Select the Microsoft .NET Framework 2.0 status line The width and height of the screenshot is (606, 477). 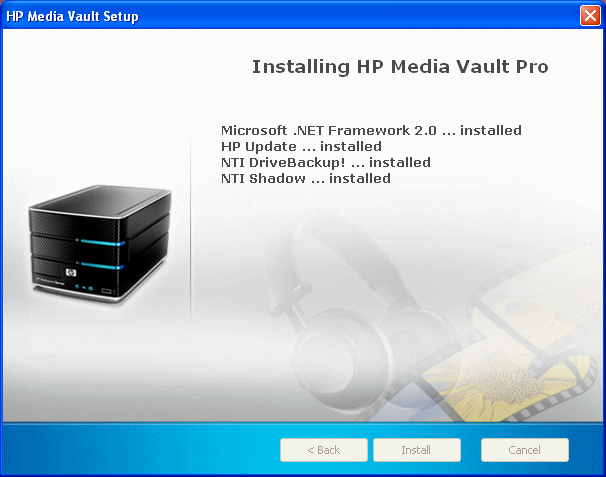pyautogui.click(x=371, y=130)
